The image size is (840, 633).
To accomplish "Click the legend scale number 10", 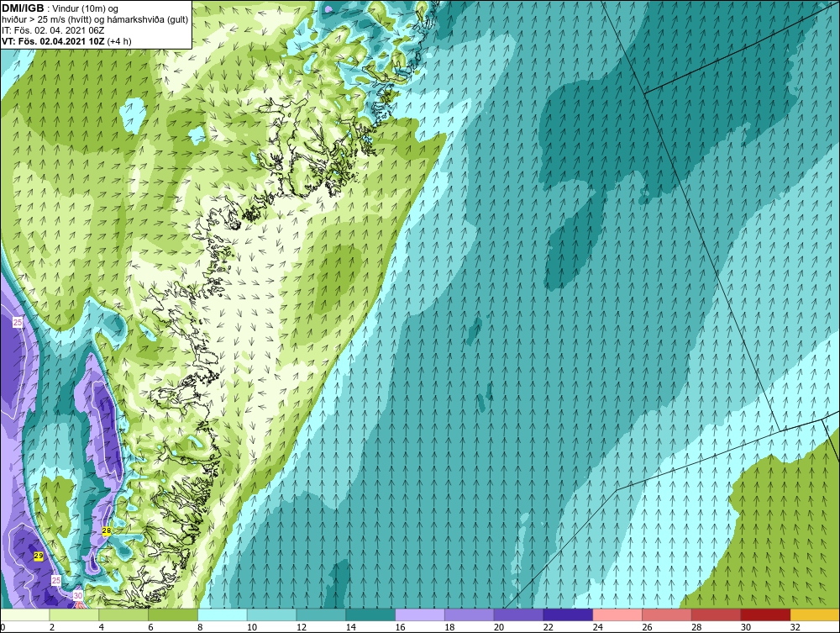I will [252, 627].
